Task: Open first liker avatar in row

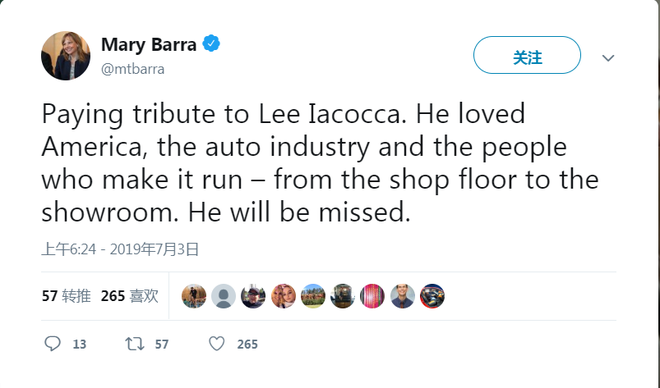Action: 194,296
